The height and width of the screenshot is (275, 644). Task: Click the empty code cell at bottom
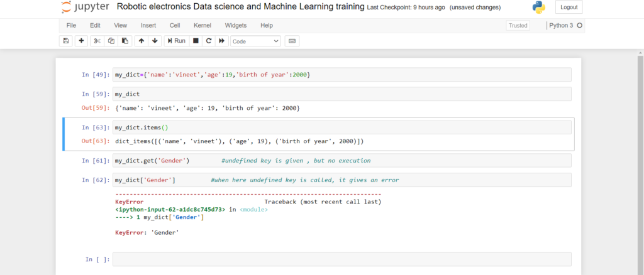pyautogui.click(x=341, y=259)
